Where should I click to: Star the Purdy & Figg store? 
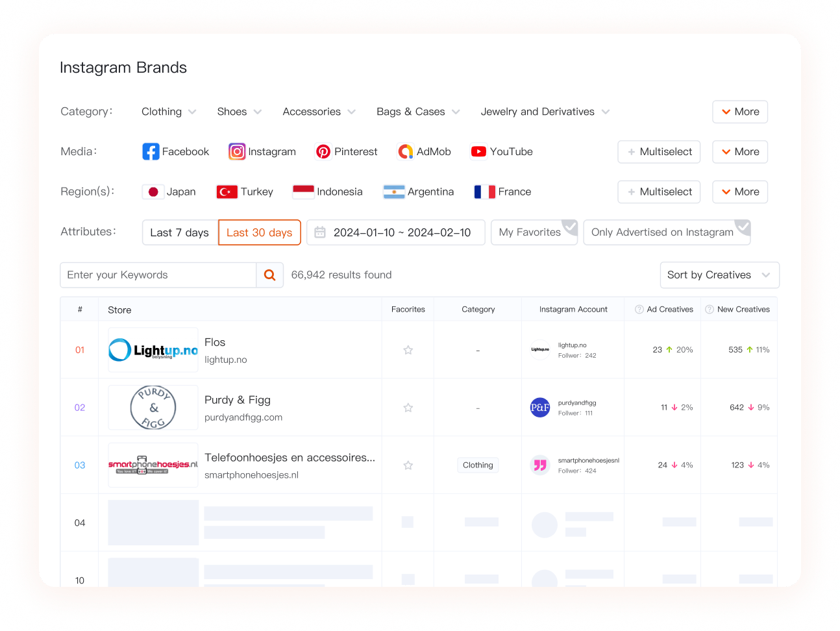click(x=408, y=408)
